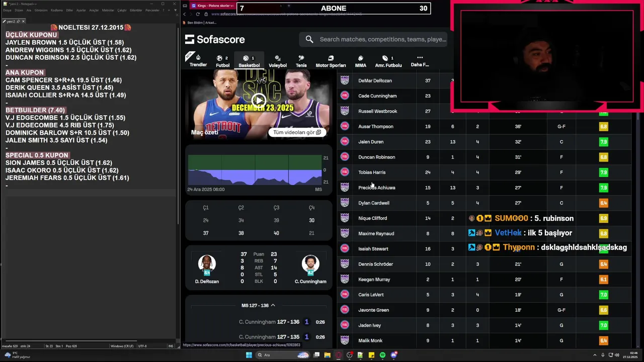Select Ausar Thompson in the stats table
Viewport: 644px width, 362px height.
pyautogui.click(x=376, y=126)
